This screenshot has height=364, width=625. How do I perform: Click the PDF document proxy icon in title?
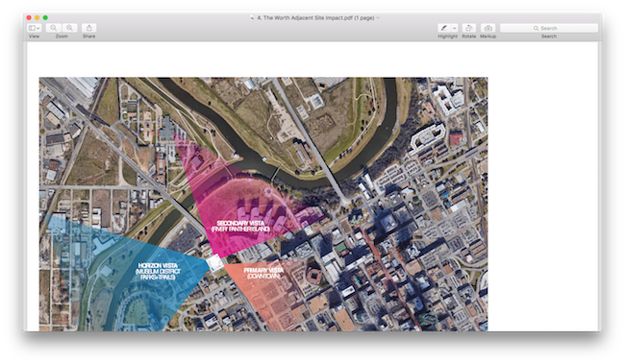[x=252, y=17]
